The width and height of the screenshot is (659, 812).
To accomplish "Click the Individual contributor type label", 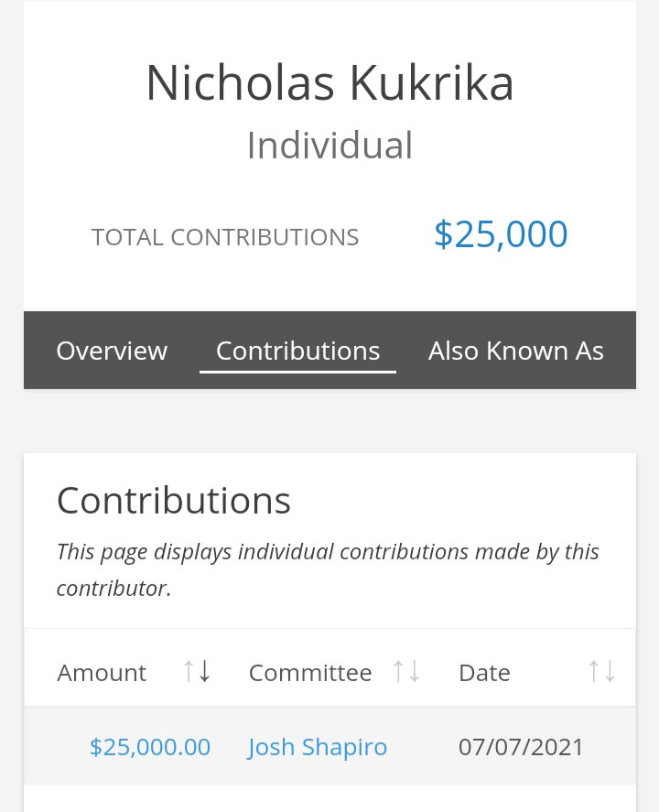I will 329,146.
